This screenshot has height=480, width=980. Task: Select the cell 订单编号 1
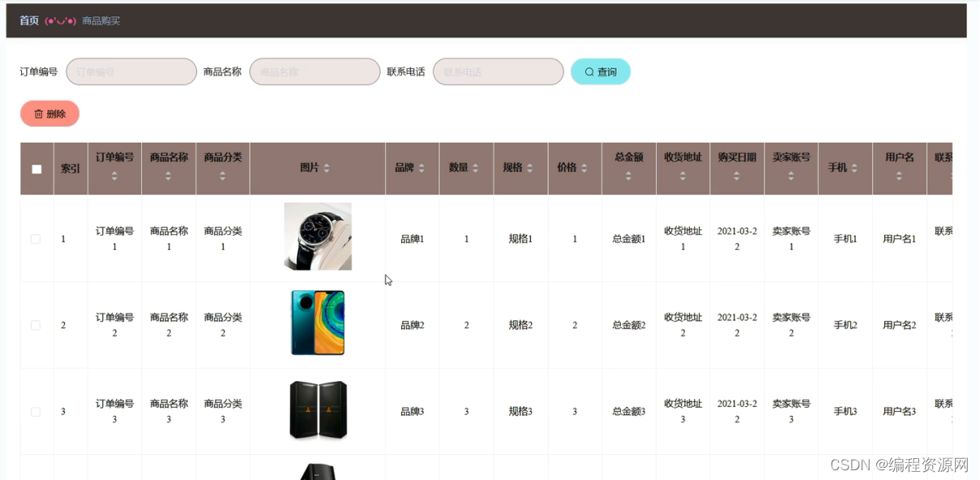[114, 239]
